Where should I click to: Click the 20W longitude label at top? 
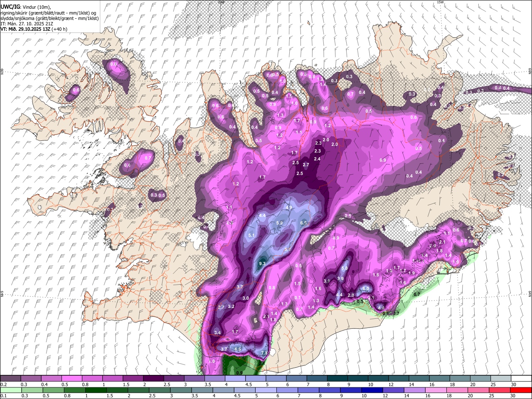coord(221,2)
